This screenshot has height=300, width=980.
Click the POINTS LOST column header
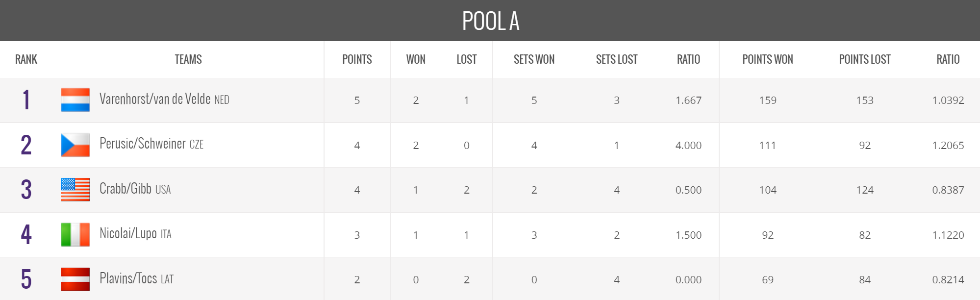pyautogui.click(x=864, y=59)
